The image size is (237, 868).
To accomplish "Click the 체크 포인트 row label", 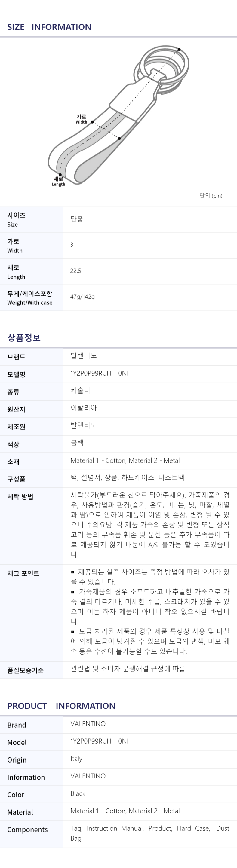I will tap(23, 573).
